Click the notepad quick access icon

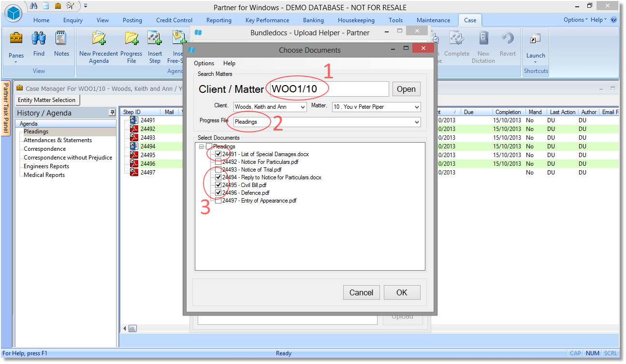coord(46,6)
